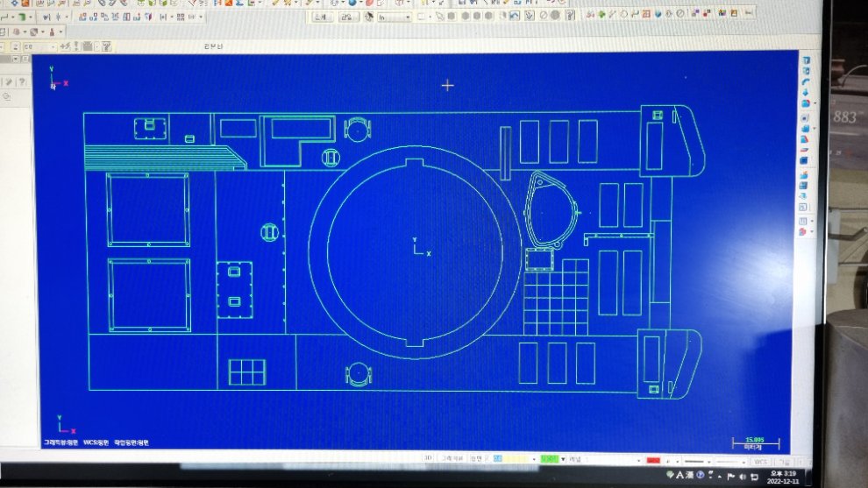Screen dimensions: 868x488
Task: Click the viewsheet tab label below toolbars
Action: [x=213, y=45]
